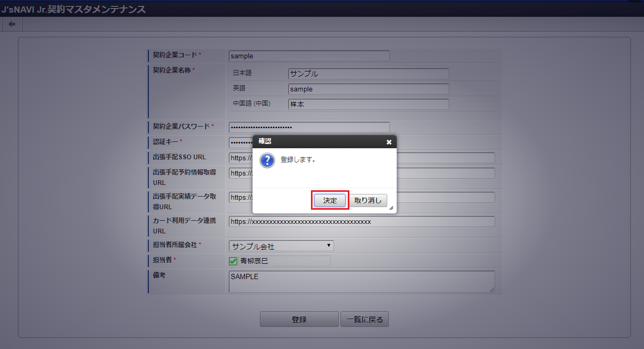Click the resize handle of 備考 textarea

[492, 289]
